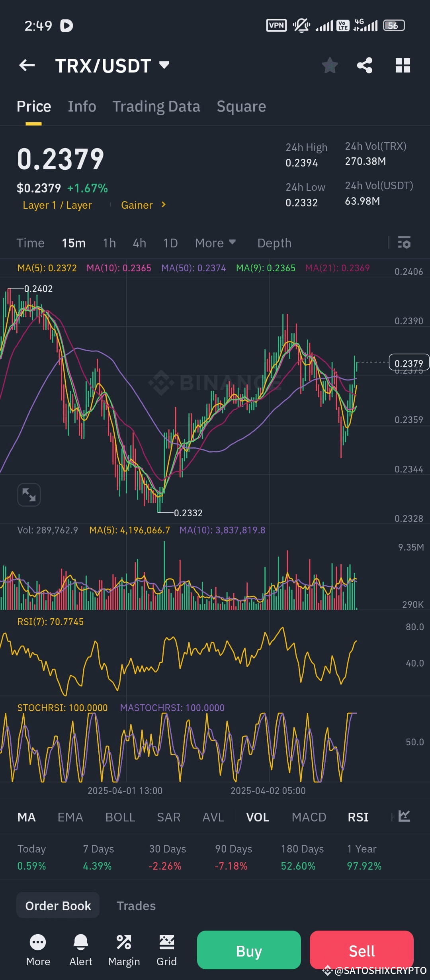Tap Today's change 0.59%
The width and height of the screenshot is (430, 980).
[31, 866]
